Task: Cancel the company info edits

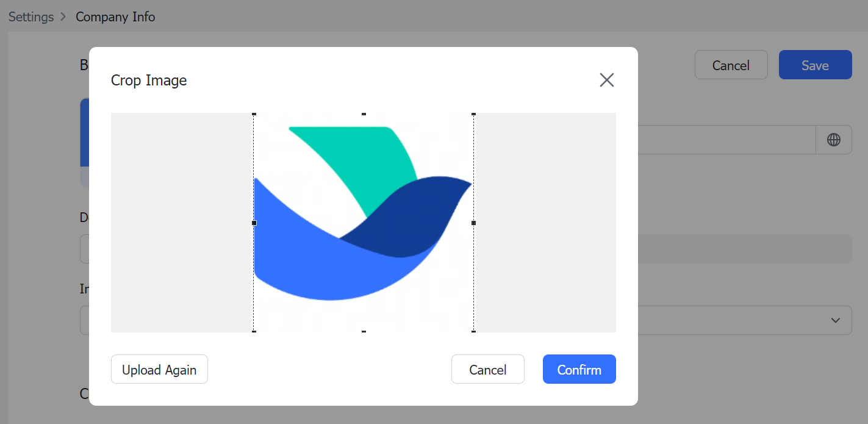Action: (731, 64)
